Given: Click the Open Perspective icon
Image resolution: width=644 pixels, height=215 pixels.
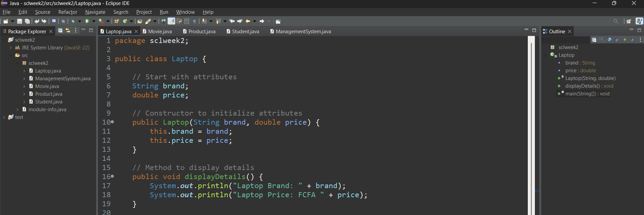Looking at the screenshot, I should coord(629,21).
